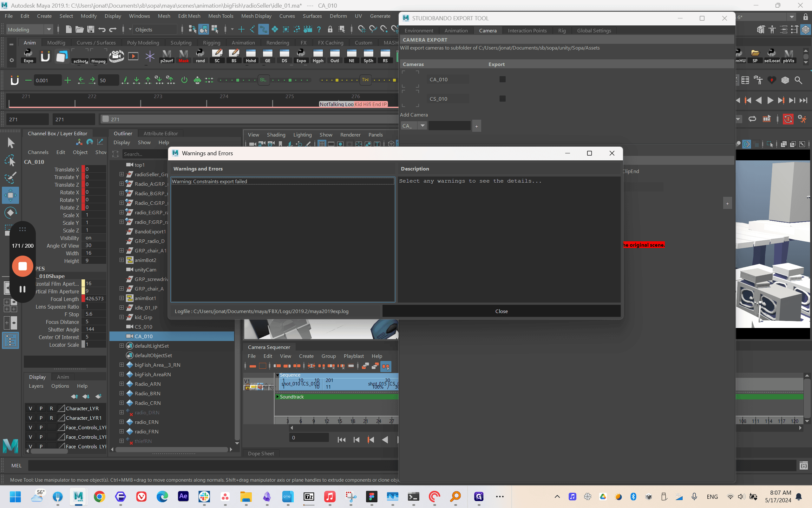Close the Warnings and Errors dialog via Close
The image size is (812, 508).
coord(501,311)
